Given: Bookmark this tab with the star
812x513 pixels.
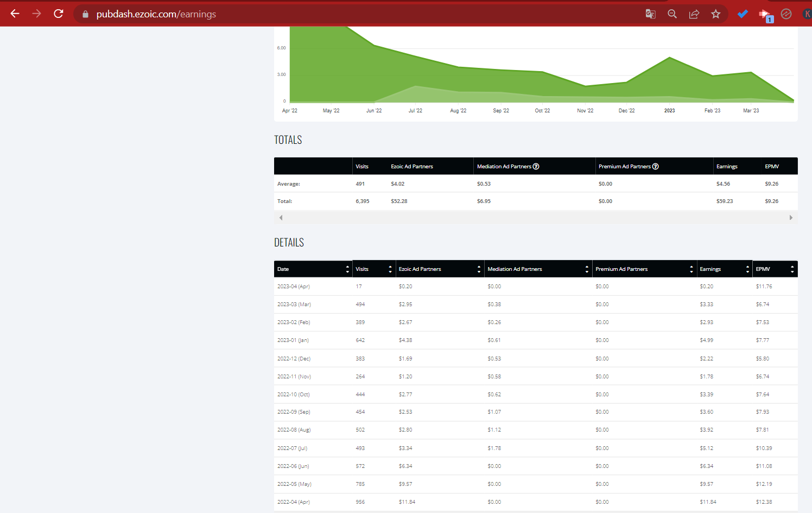Looking at the screenshot, I should 715,14.
